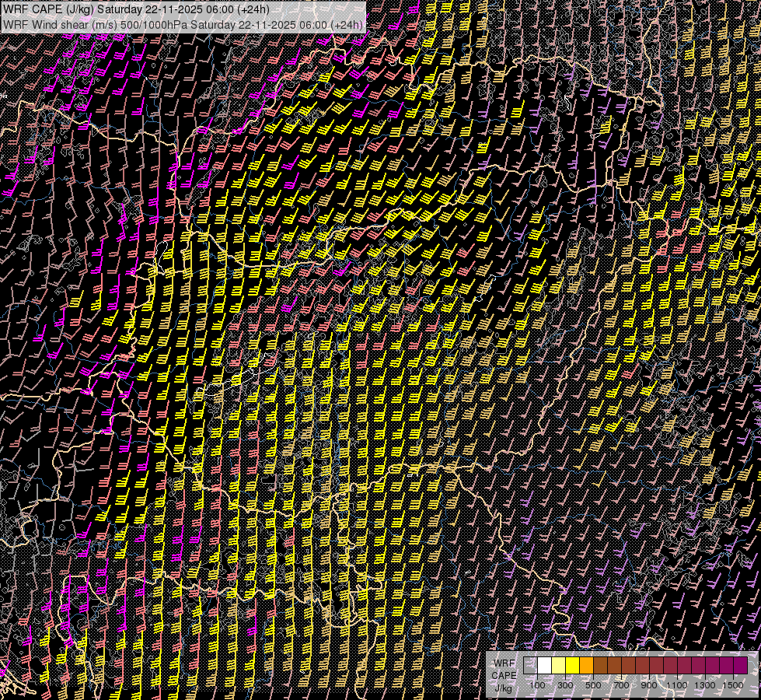The height and width of the screenshot is (700, 761).
Task: Click the white CAPE legend swatch
Action: point(545,665)
